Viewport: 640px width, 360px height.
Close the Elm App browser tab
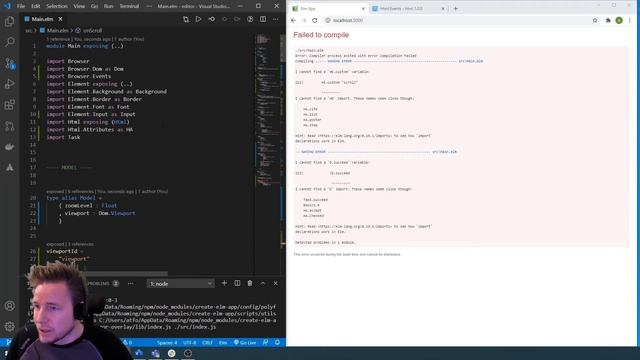tap(363, 9)
